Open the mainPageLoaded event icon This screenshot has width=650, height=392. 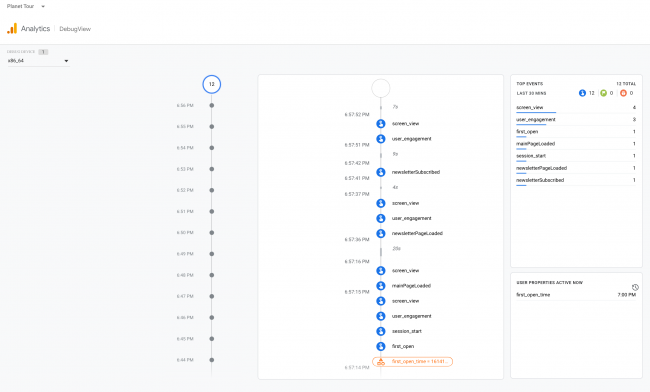click(x=381, y=286)
